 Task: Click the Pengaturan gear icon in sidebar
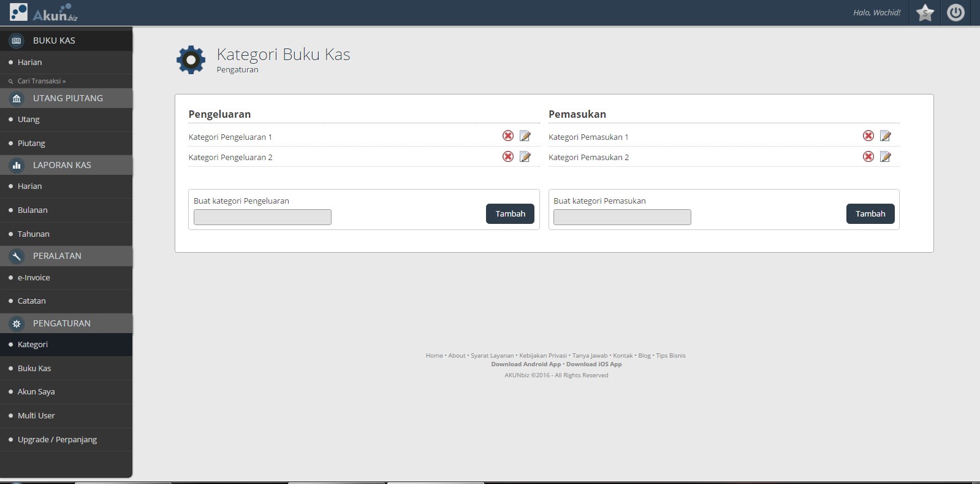[x=17, y=323]
